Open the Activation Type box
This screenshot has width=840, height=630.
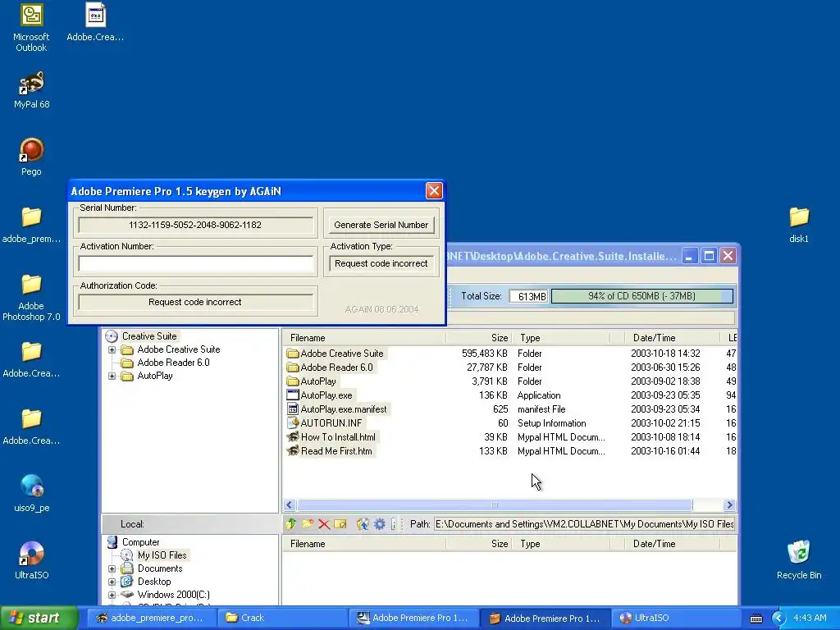coord(381,263)
